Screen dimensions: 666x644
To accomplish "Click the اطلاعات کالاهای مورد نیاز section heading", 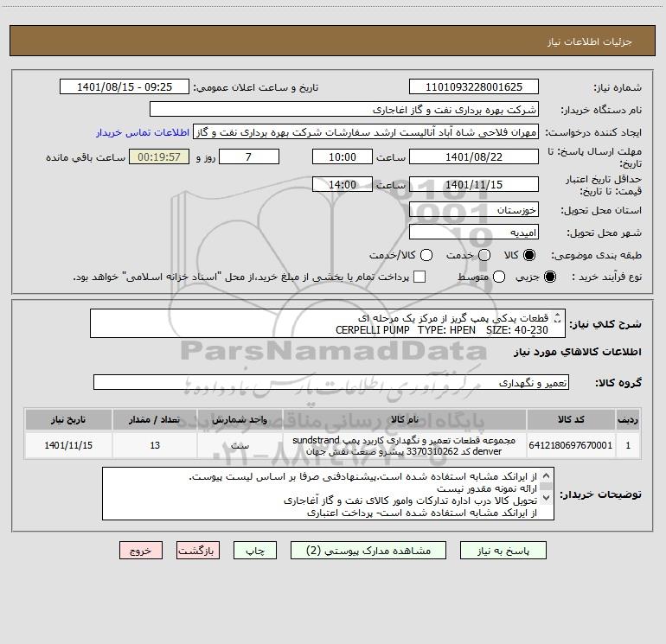I will pyautogui.click(x=578, y=352).
